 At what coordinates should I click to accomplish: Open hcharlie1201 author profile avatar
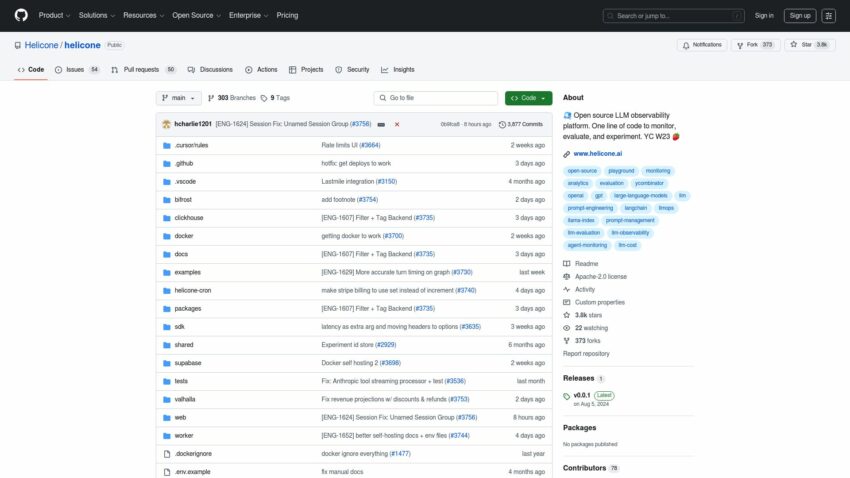point(166,124)
